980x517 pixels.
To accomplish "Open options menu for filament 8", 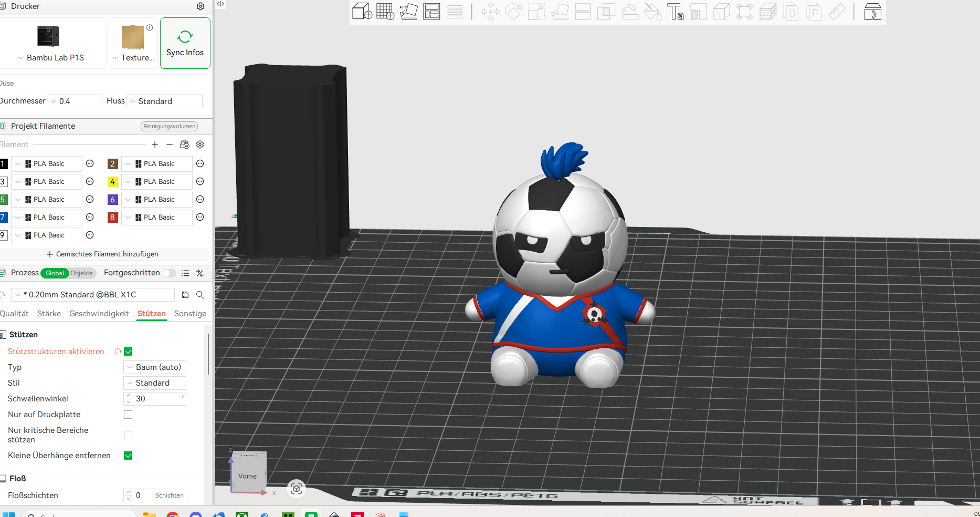I will [200, 218].
